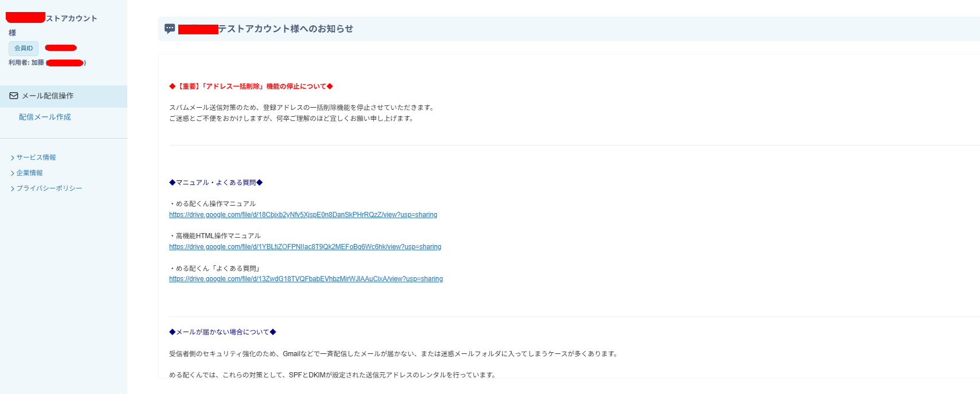
Task: Click the ◆マニュアル・よくある質問◆ heading
Action: [215, 183]
